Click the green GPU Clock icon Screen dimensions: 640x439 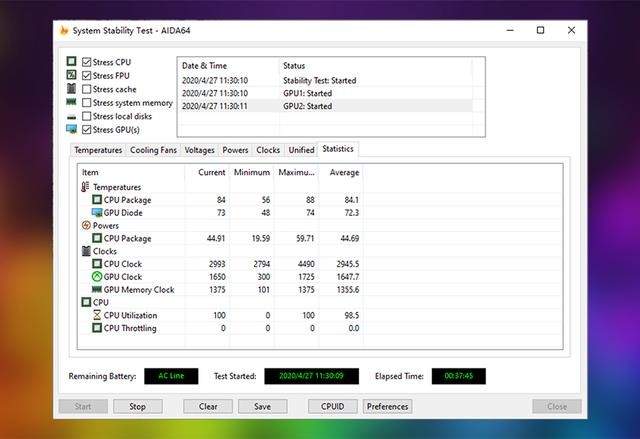tap(97, 277)
